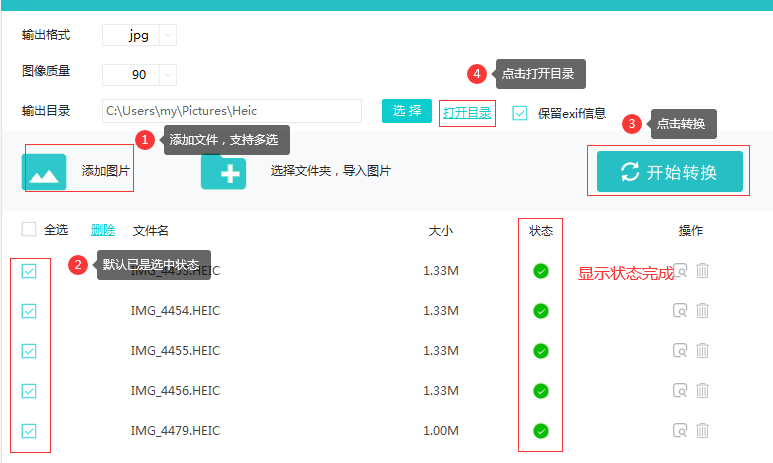This screenshot has height=463, width=773.
Task: Select the IMG_4456.HEIC filename
Action: tap(175, 391)
